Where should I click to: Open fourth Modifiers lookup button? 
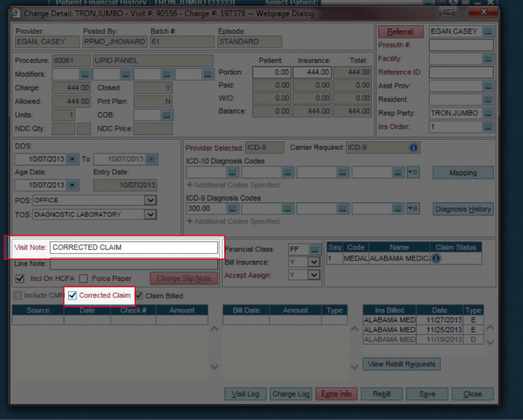tap(208, 74)
